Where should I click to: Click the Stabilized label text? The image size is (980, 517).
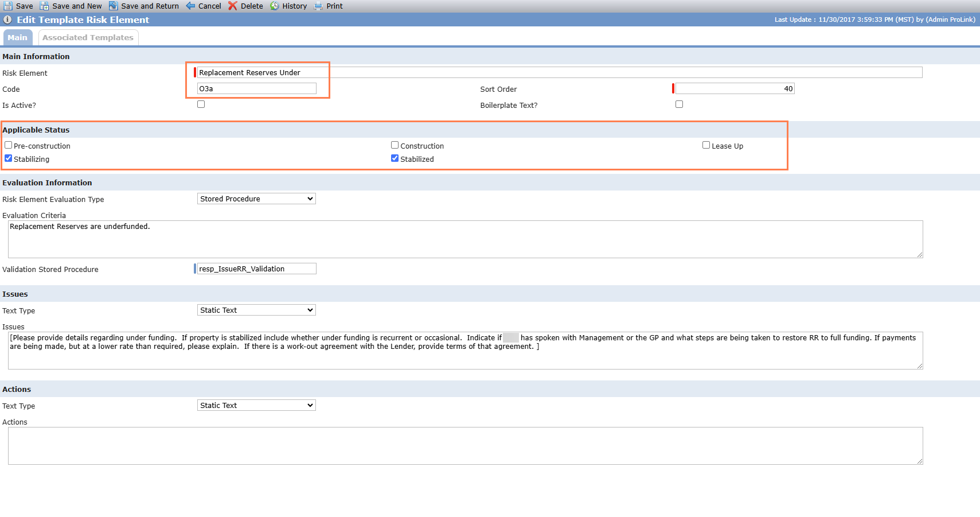(x=417, y=159)
